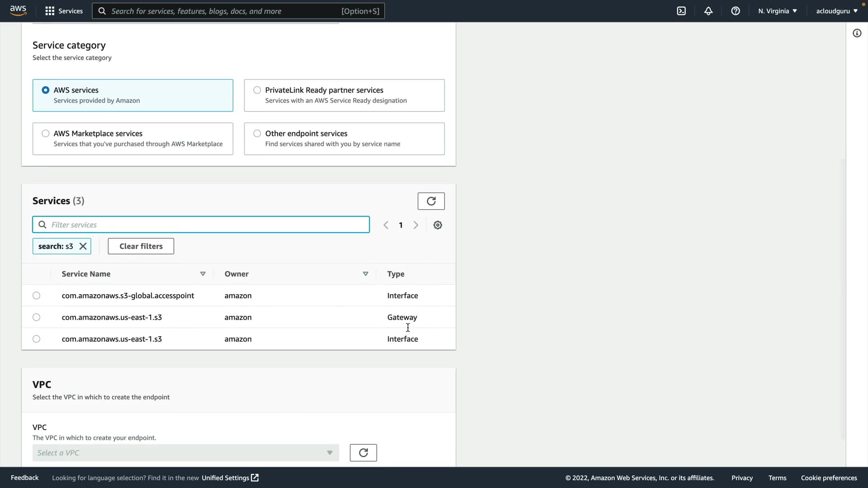Viewport: 868px width, 488px height.
Task: Open the notifications bell
Action: pos(708,11)
